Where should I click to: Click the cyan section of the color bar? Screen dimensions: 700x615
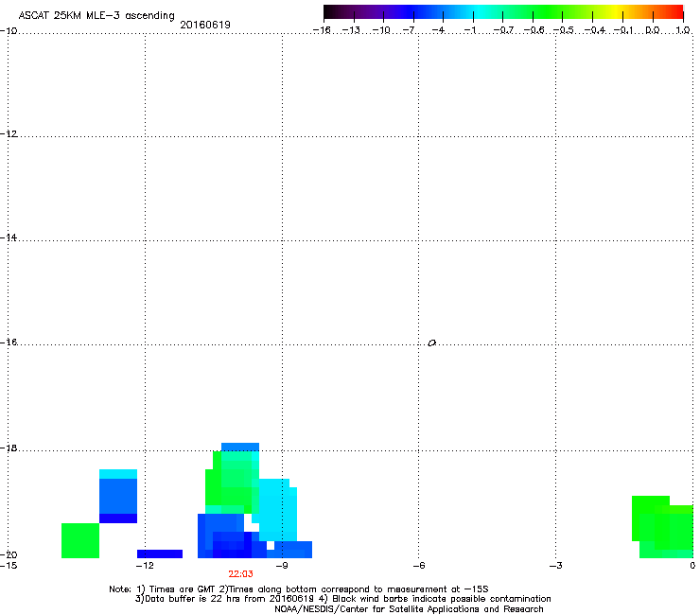[x=476, y=12]
